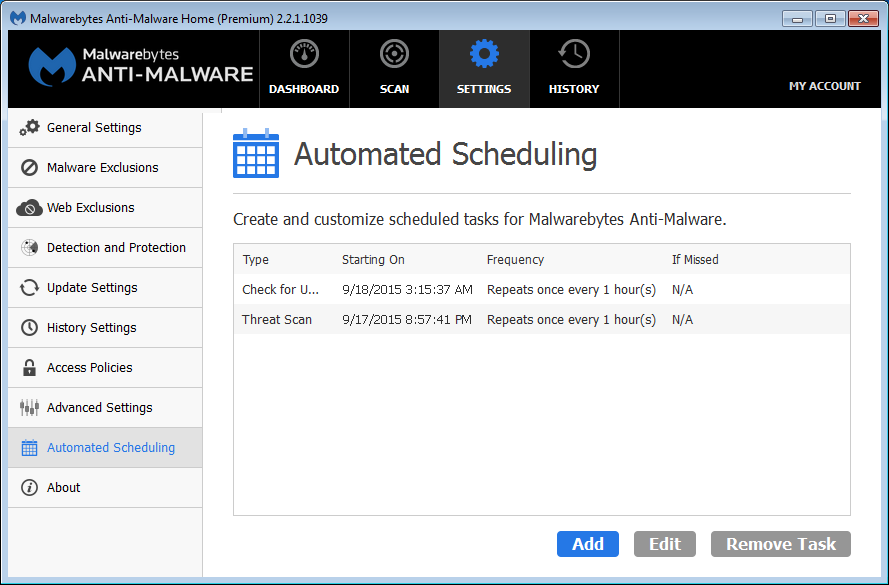Image resolution: width=889 pixels, height=585 pixels.
Task: Click Update Settings refresh icon
Action: tap(29, 288)
